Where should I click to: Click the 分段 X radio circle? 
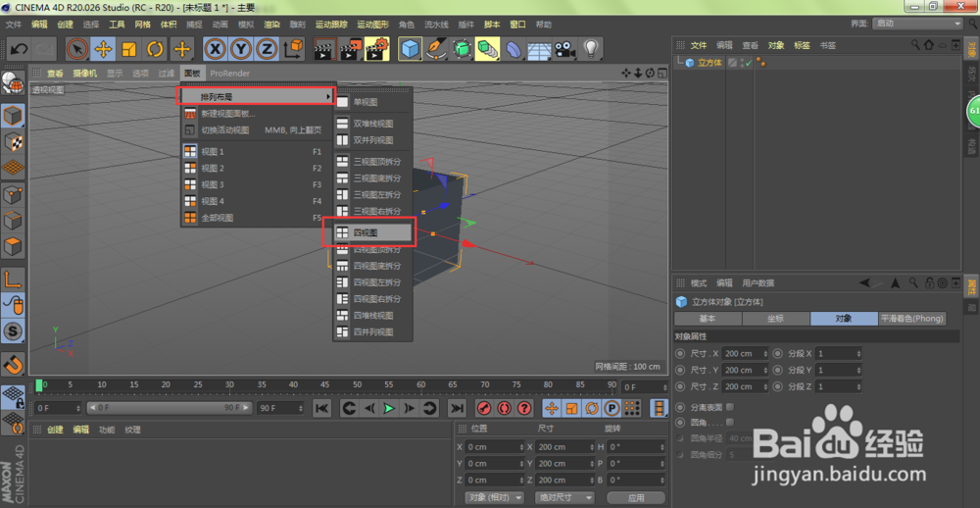[x=777, y=353]
